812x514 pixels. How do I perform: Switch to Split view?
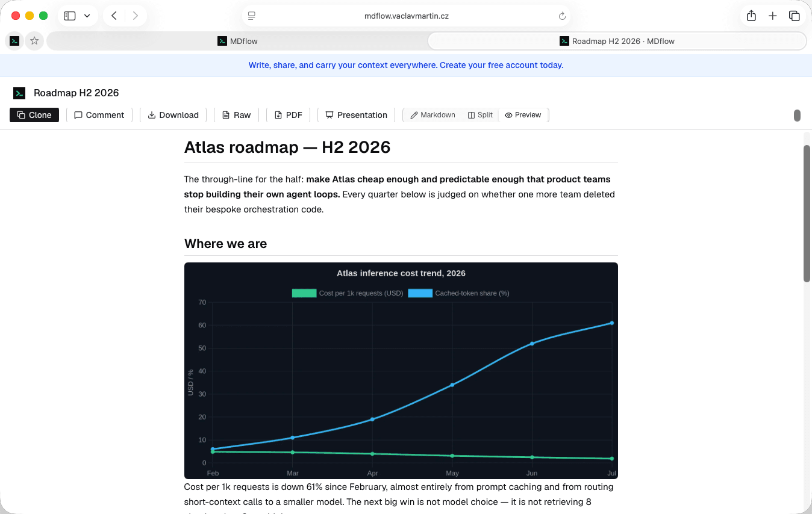point(480,115)
